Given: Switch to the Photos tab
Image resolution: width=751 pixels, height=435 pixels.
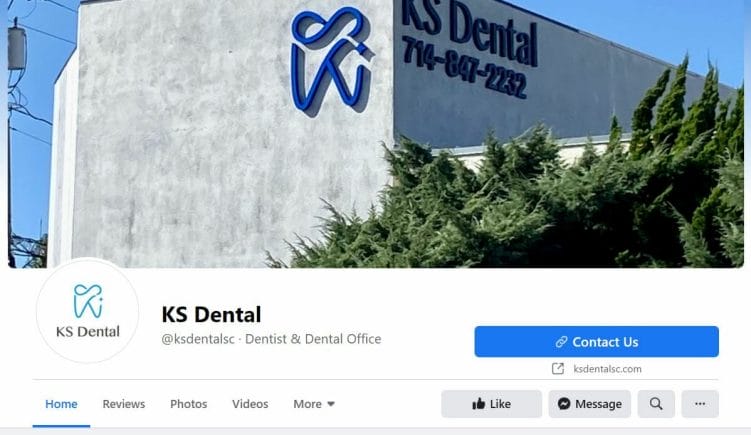Looking at the screenshot, I should point(189,404).
